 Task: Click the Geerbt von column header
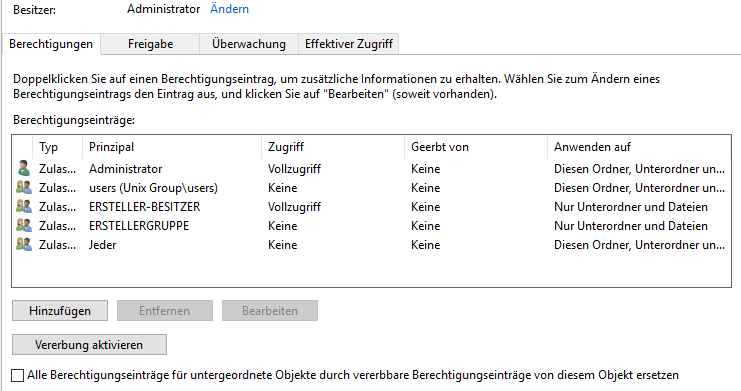pos(475,147)
